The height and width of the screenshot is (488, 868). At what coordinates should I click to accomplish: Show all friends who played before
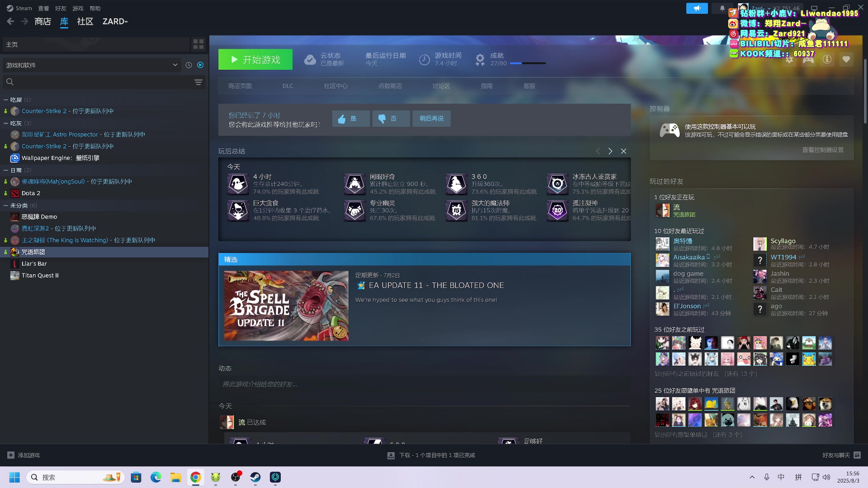tap(706, 374)
